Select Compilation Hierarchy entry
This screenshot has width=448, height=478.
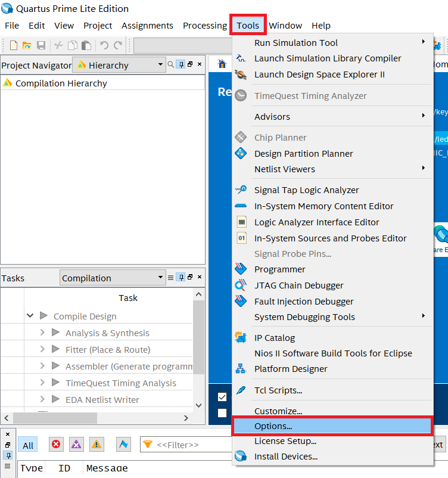pos(61,83)
